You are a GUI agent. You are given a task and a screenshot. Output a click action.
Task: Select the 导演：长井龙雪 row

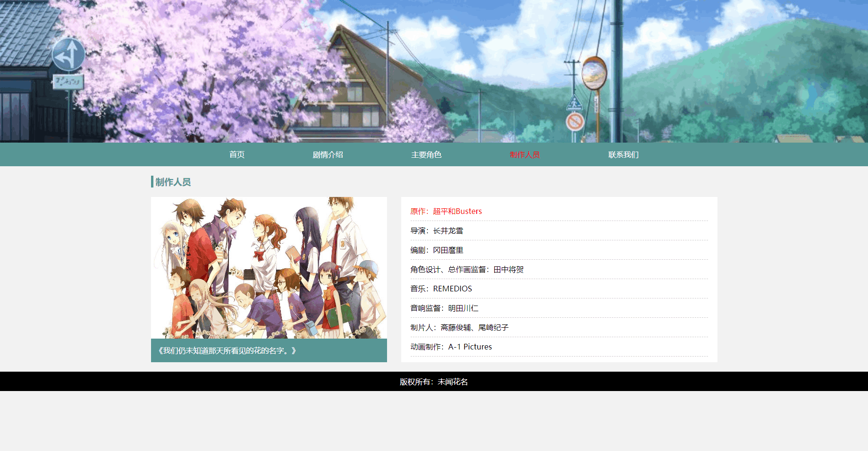coord(559,230)
